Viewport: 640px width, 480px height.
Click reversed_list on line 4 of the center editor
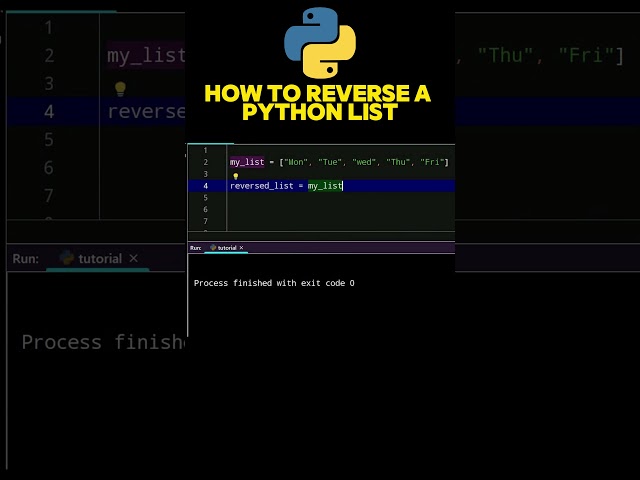(x=262, y=186)
